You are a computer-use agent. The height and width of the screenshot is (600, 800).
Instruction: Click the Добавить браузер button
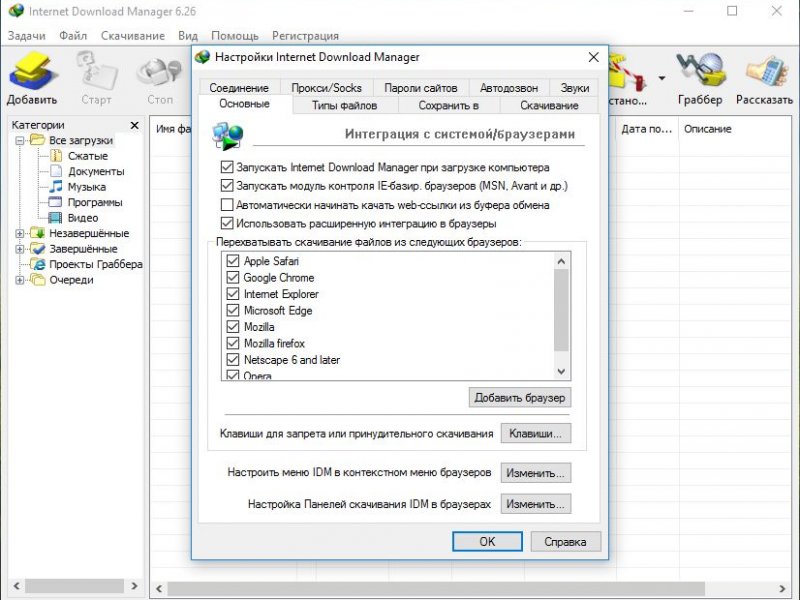click(520, 397)
